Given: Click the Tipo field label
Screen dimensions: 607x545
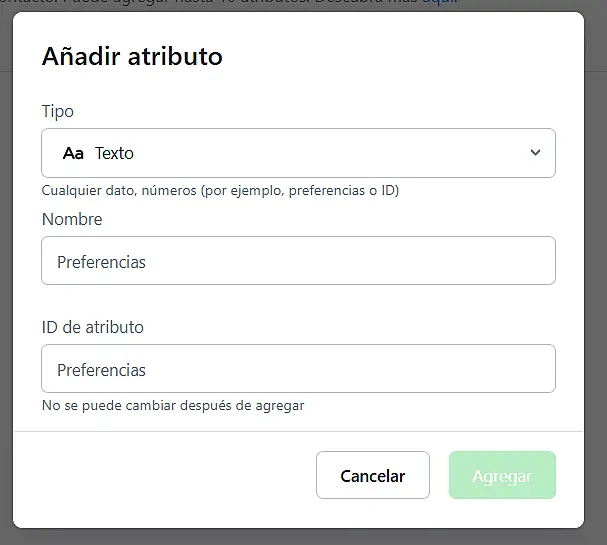Looking at the screenshot, I should pos(58,111).
